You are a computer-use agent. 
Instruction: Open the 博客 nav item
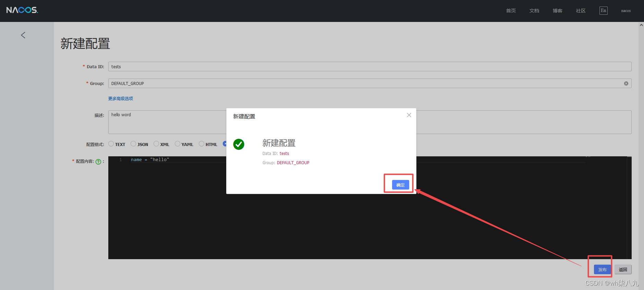[557, 11]
